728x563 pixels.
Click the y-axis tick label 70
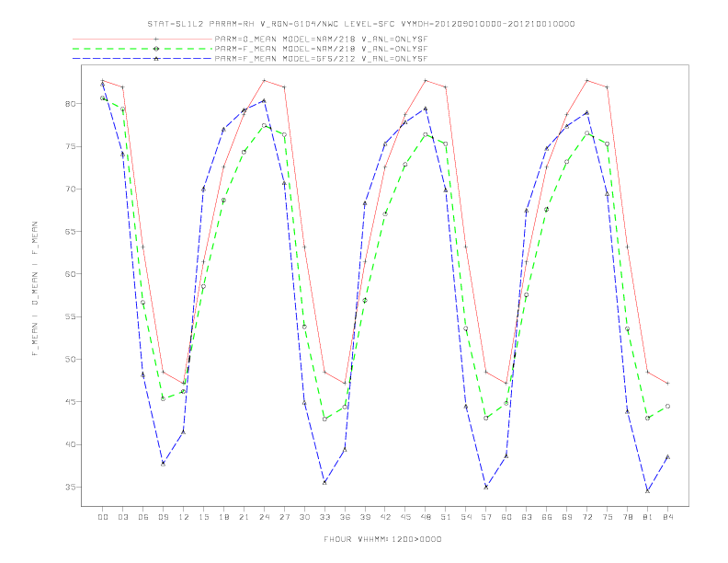tap(70, 190)
